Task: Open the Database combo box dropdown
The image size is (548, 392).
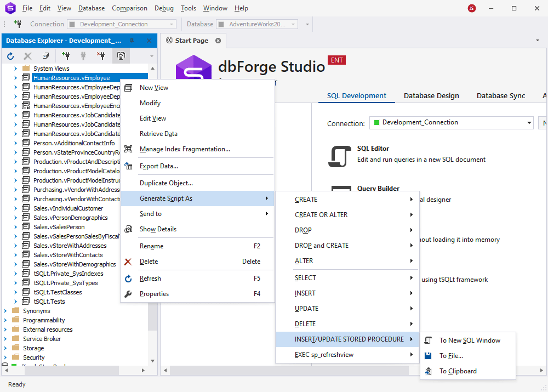Action: 294,24
